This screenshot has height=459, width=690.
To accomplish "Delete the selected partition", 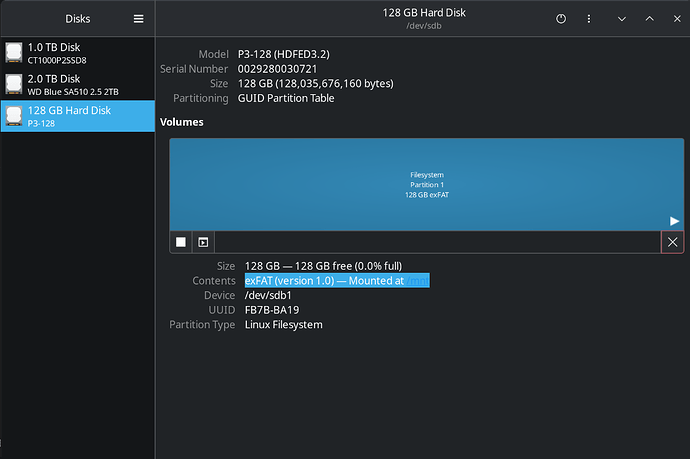I will click(673, 242).
